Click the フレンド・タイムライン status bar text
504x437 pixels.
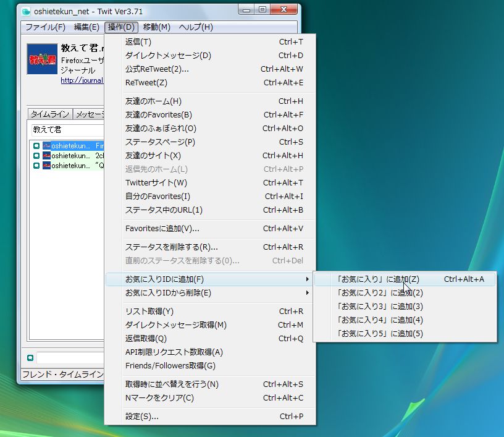(63, 375)
